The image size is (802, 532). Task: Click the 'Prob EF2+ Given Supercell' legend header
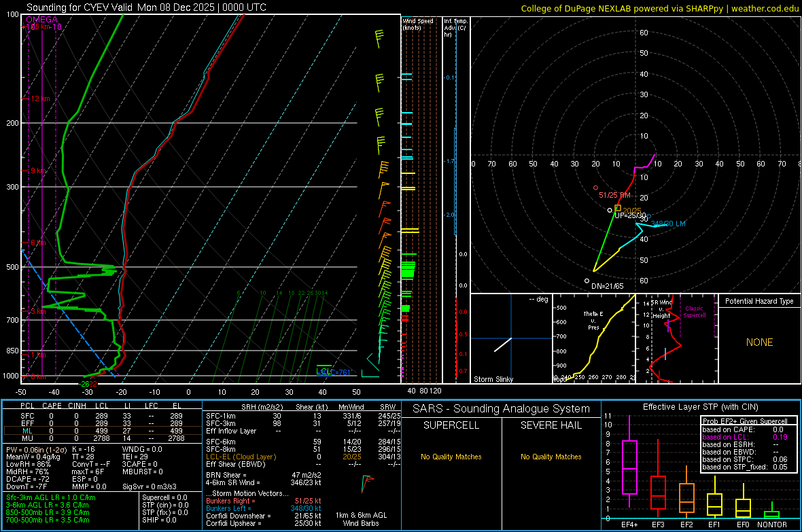(x=745, y=421)
